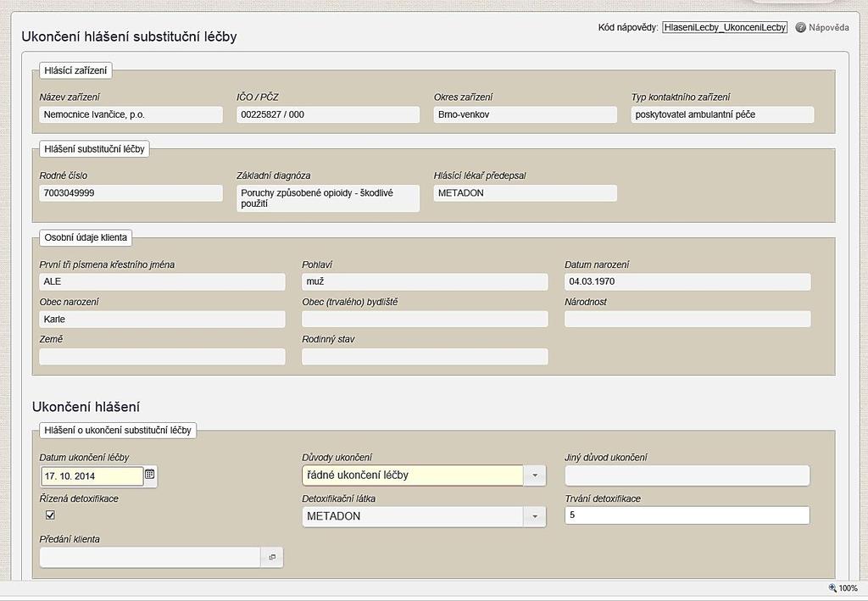Click the Okres zařízení field Brno-venkov

pos(526,114)
